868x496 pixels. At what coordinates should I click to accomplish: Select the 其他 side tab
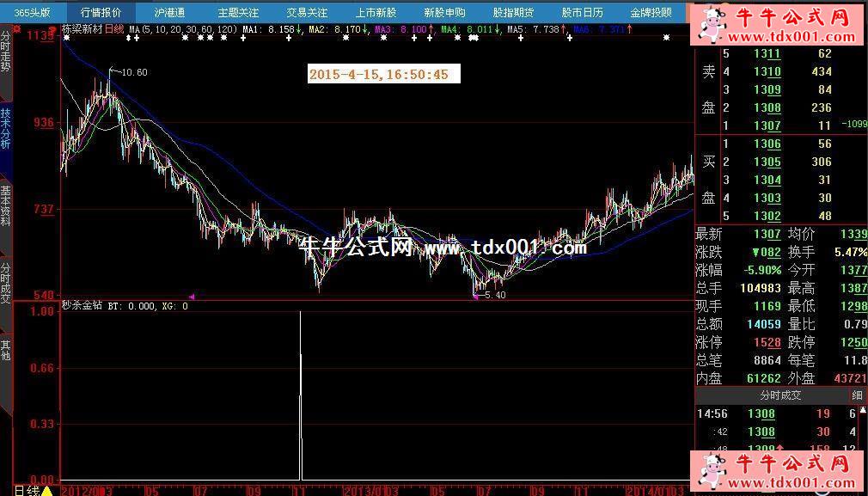(x=6, y=350)
